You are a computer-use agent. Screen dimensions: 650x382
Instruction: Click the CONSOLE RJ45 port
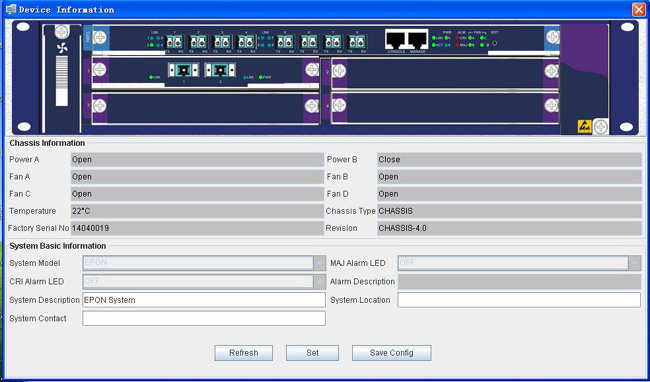pyautogui.click(x=395, y=39)
